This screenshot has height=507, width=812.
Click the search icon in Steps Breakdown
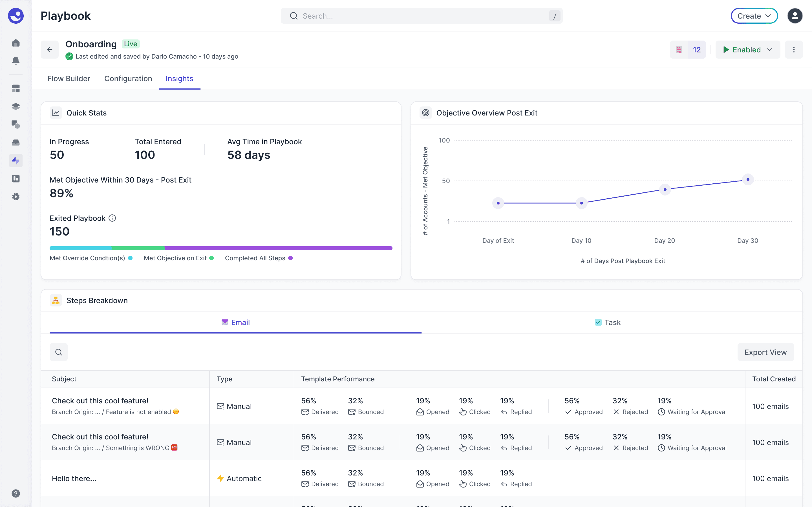pos(59,352)
